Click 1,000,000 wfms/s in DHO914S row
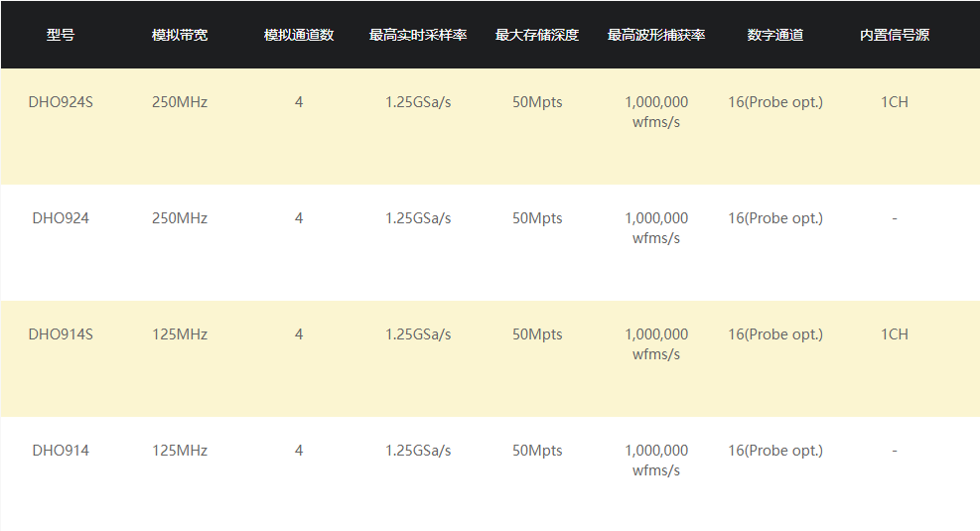The width and height of the screenshot is (980, 531). click(x=656, y=344)
